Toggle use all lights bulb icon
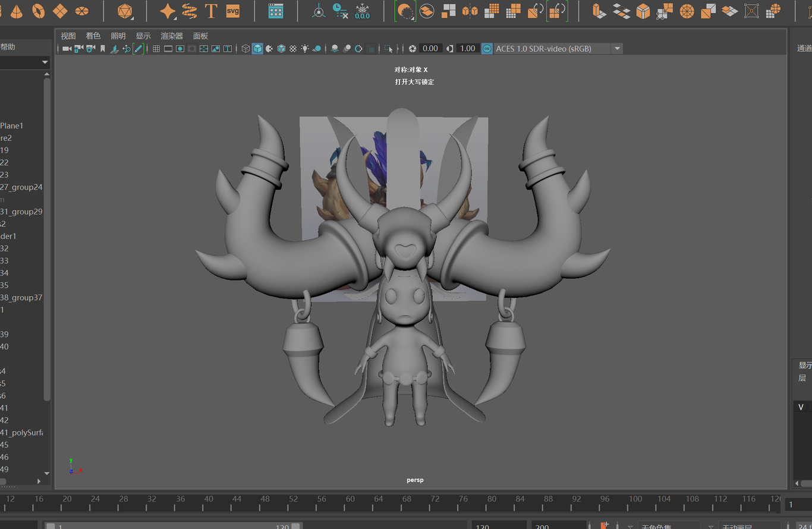 click(305, 49)
